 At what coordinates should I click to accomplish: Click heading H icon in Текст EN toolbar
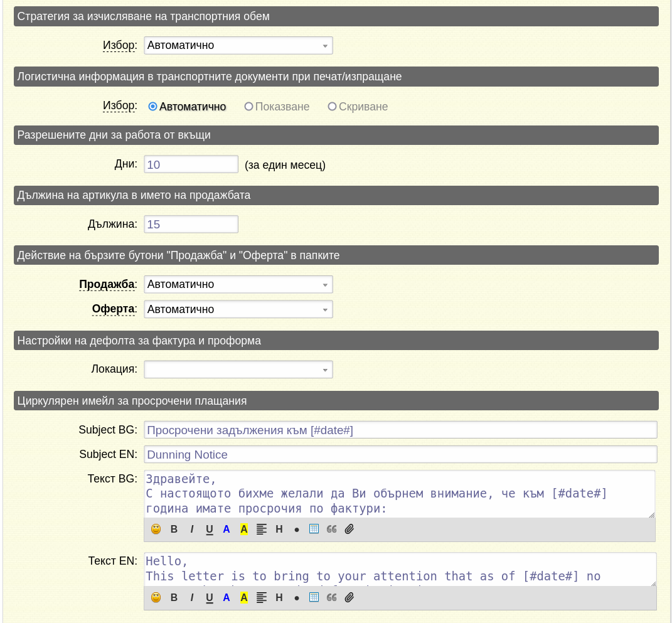click(x=279, y=597)
